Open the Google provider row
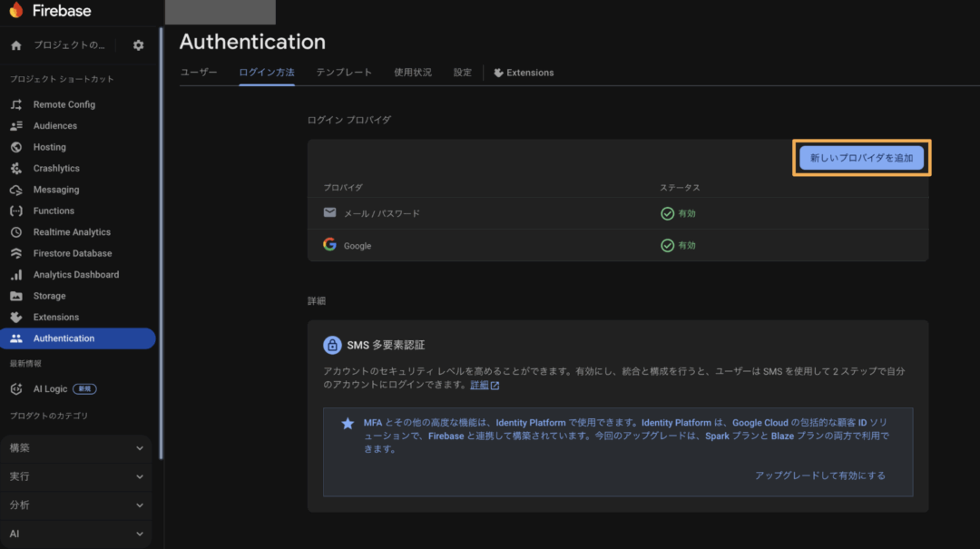This screenshot has height=549, width=980. click(618, 245)
